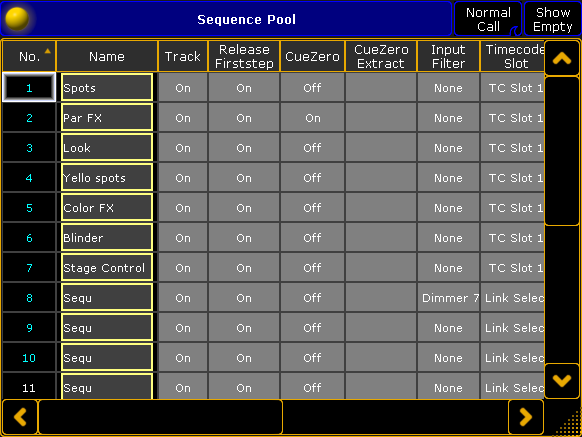Open Input Filter for Color FX row
This screenshot has height=437, width=582.
[448, 208]
